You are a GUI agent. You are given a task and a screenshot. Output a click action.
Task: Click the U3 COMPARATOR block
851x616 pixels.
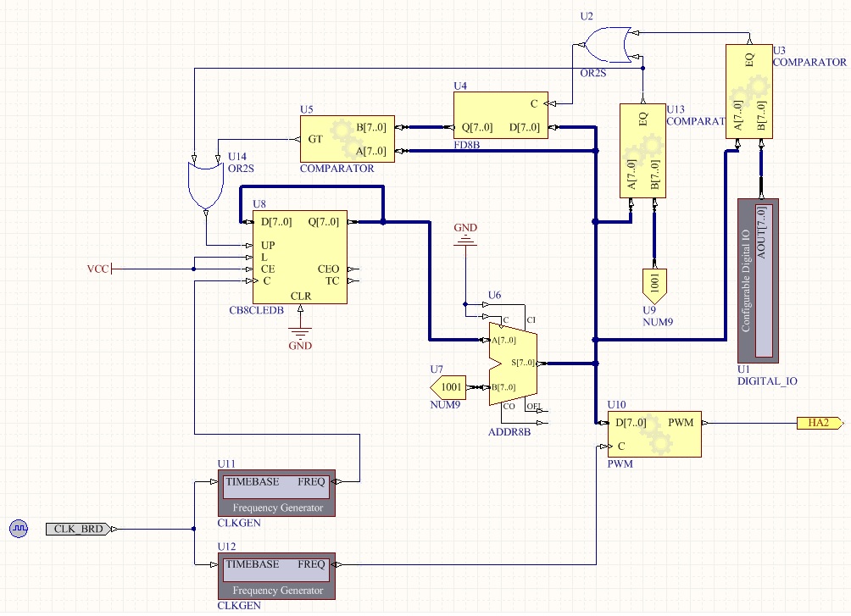point(748,92)
